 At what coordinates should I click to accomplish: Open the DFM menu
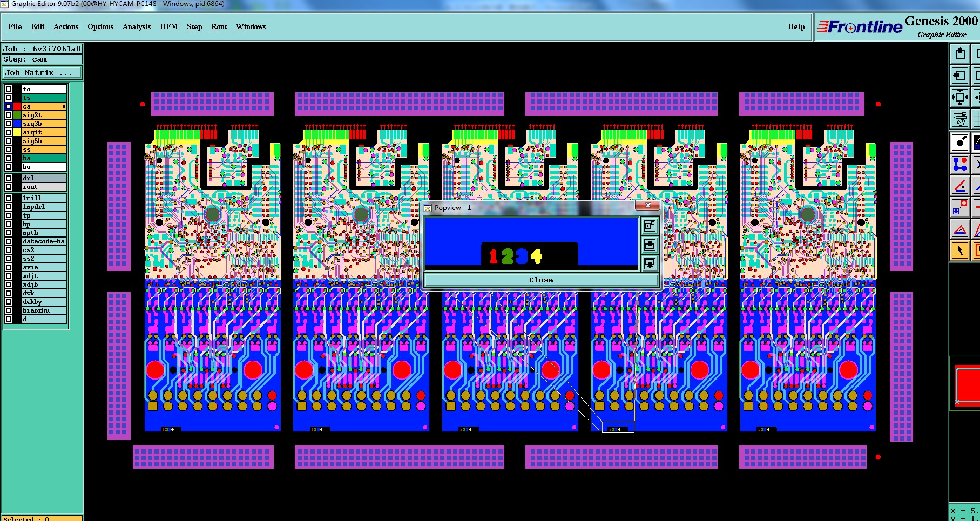[169, 26]
